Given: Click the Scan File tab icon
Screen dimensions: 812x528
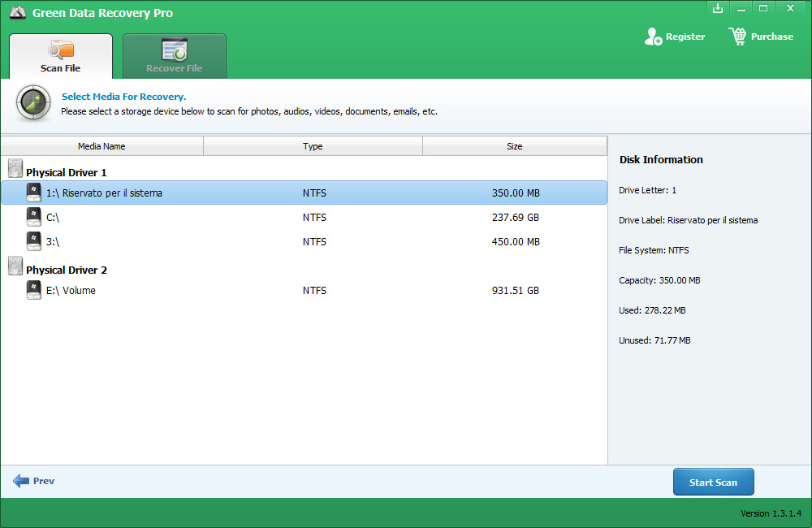Looking at the screenshot, I should tap(61, 50).
